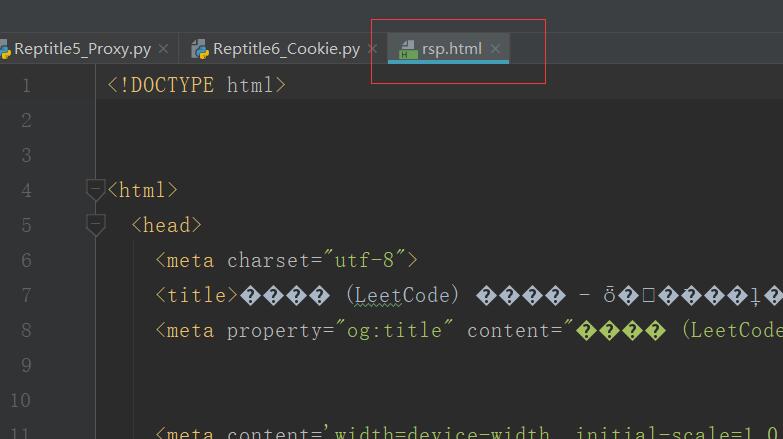Image resolution: width=783 pixels, height=439 pixels.
Task: Close the Reptitle6_Cookie.py tab
Action: (x=373, y=48)
